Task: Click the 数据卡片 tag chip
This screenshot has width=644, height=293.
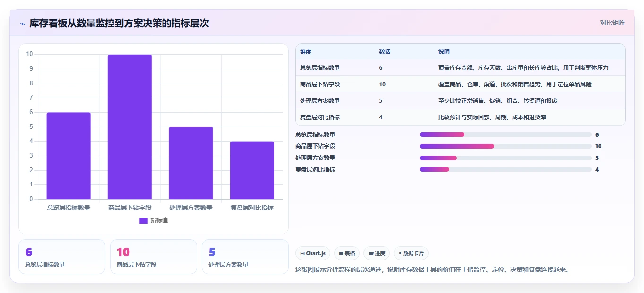Action: coord(411,253)
